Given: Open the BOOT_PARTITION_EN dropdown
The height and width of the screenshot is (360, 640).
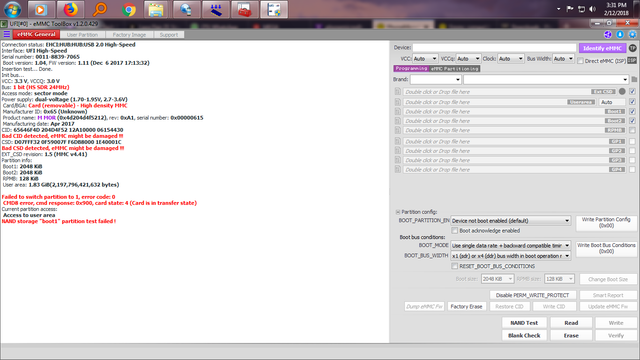Looking at the screenshot, I should 510,220.
